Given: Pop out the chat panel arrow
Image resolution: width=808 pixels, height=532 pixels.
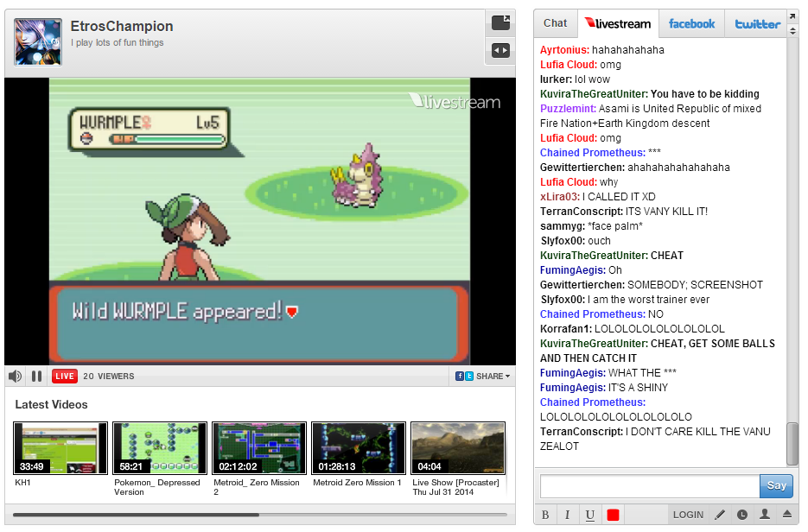Looking at the screenshot, I should click(x=792, y=16).
